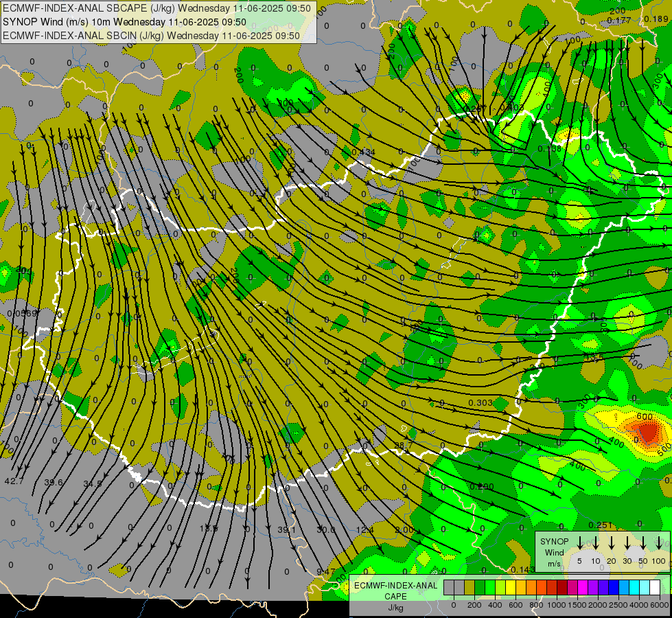
Task: Select the SBCAPE title line in header
Action: pyautogui.click(x=157, y=8)
